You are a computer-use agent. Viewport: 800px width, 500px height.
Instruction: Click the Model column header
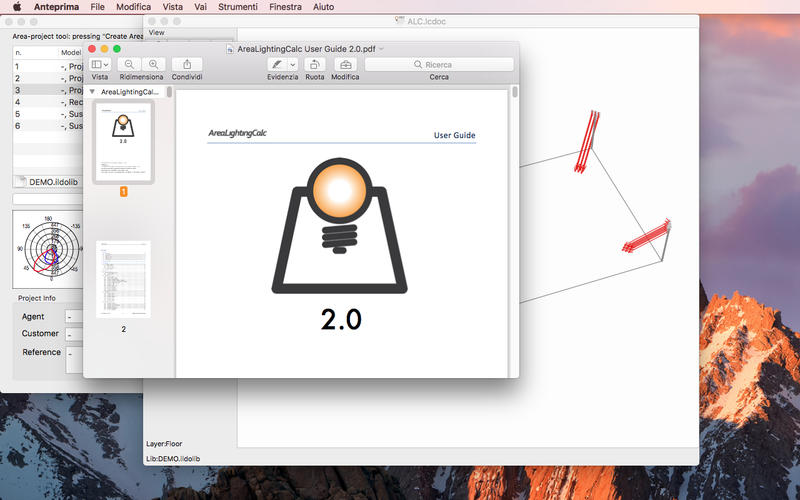pos(71,53)
